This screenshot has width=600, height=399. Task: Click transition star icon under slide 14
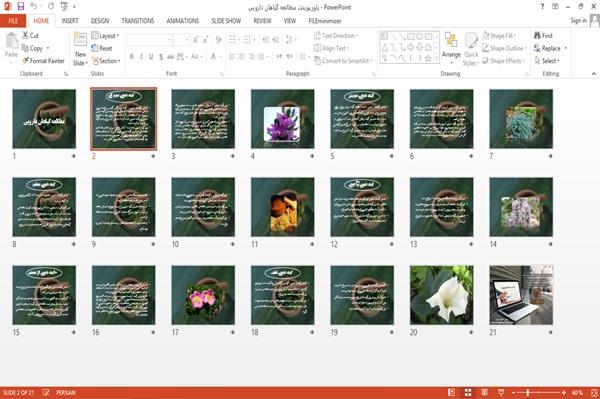pyautogui.click(x=550, y=244)
